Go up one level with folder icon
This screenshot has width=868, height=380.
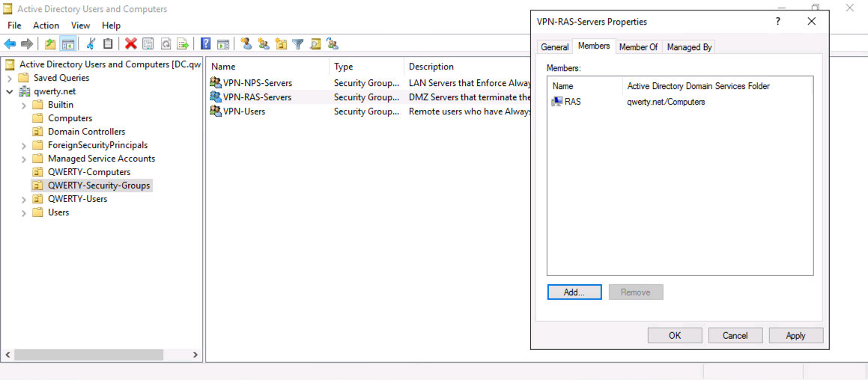(50, 43)
